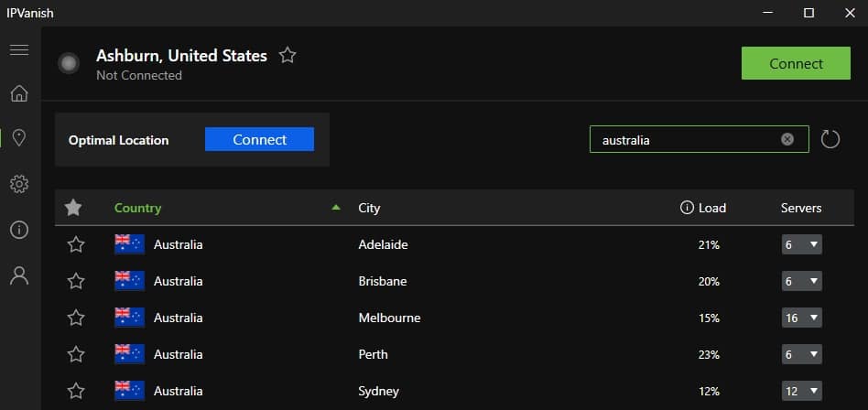This screenshot has height=410, width=868.
Task: Select the Melbourne city entry
Action: point(389,318)
